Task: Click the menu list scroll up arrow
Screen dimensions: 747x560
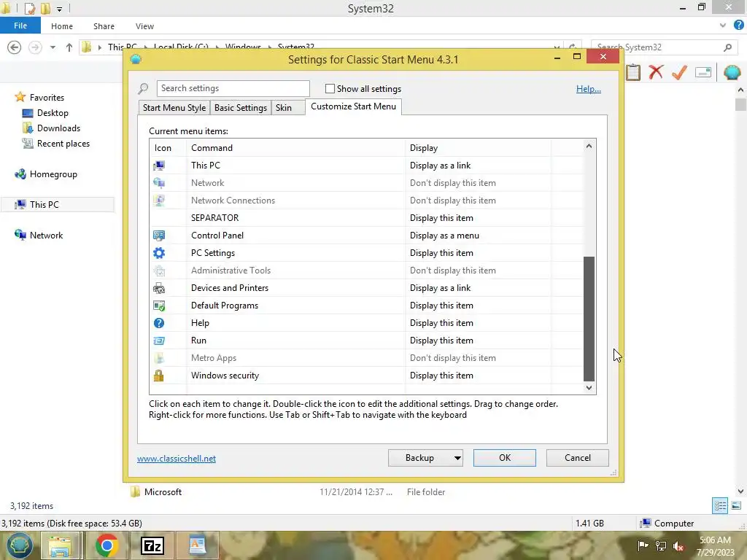Action: tap(589, 146)
